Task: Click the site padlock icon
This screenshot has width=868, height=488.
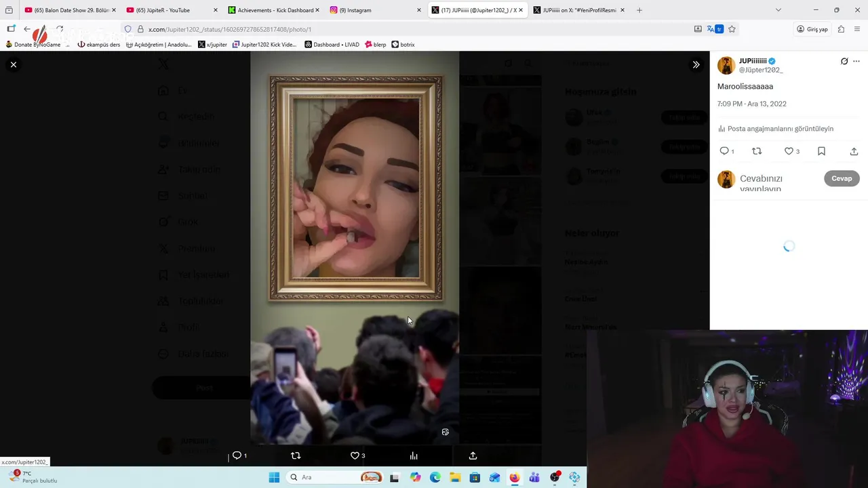Action: [x=140, y=29]
